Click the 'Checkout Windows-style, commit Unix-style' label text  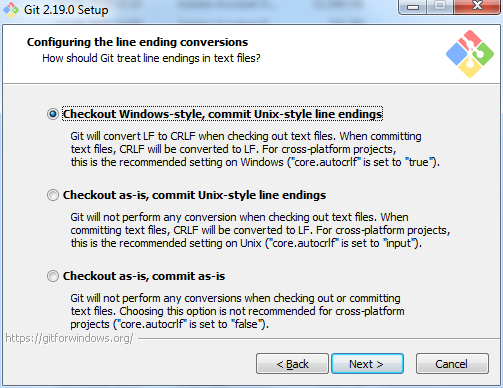tap(222, 114)
